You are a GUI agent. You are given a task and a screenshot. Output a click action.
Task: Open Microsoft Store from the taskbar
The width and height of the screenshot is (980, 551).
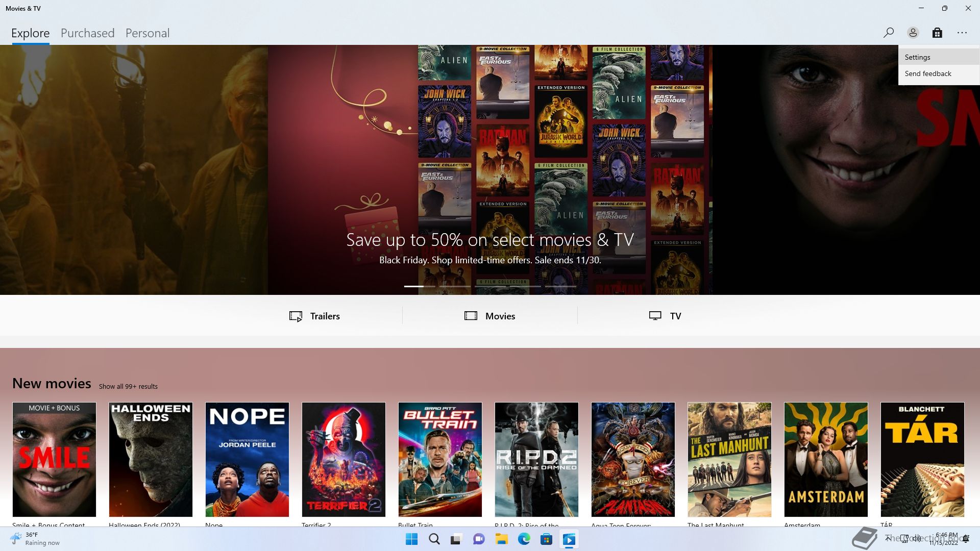click(546, 539)
